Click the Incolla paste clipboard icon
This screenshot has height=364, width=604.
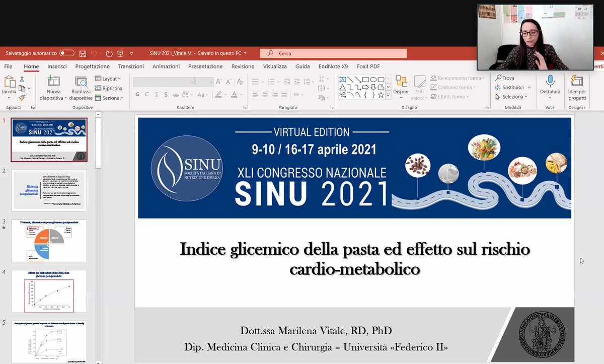coord(9,81)
